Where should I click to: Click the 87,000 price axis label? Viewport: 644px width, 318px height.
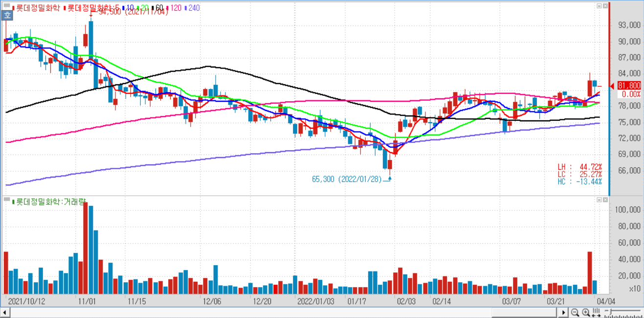(629, 58)
